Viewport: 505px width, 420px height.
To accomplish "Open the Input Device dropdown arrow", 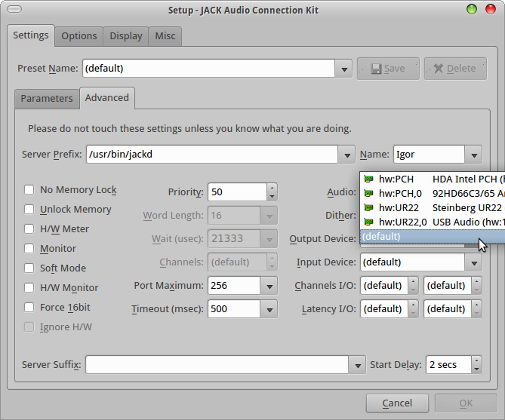I will 474,262.
